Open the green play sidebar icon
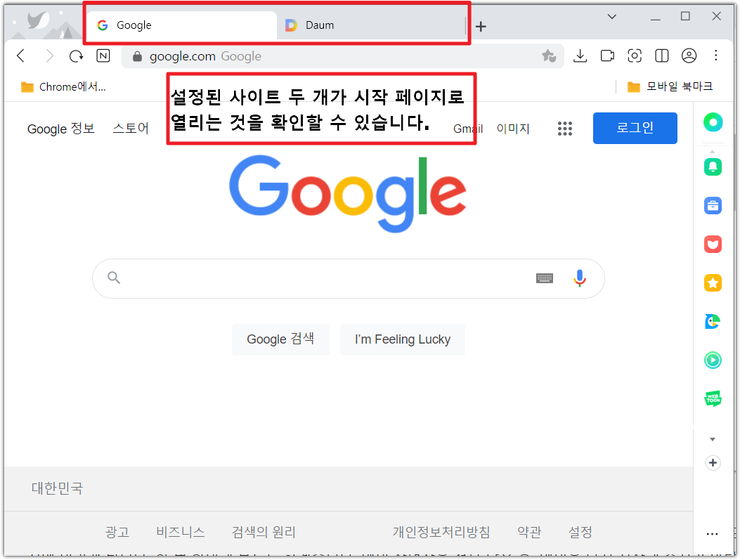 click(713, 360)
